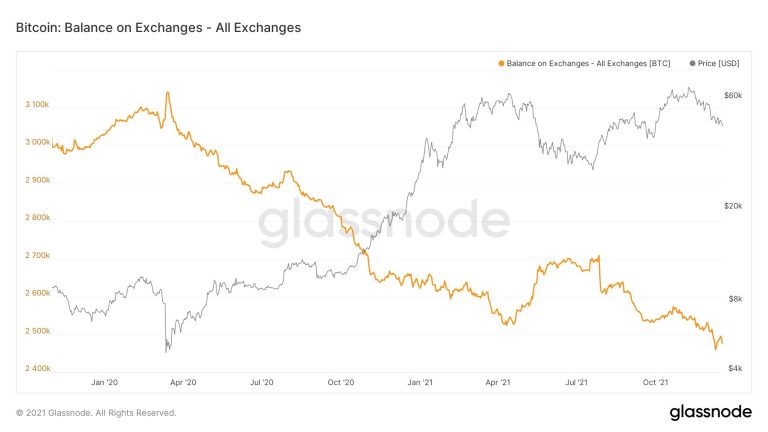Click the $20k price axis label
The height and width of the screenshot is (432, 768).
click(732, 206)
